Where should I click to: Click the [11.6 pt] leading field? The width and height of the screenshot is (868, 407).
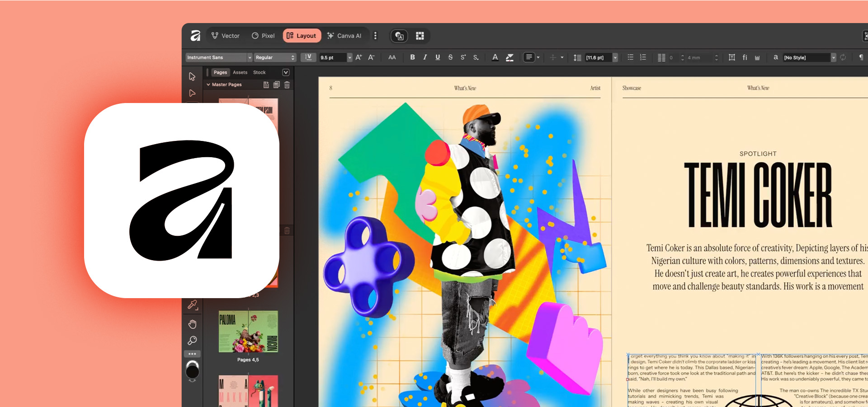(x=599, y=57)
